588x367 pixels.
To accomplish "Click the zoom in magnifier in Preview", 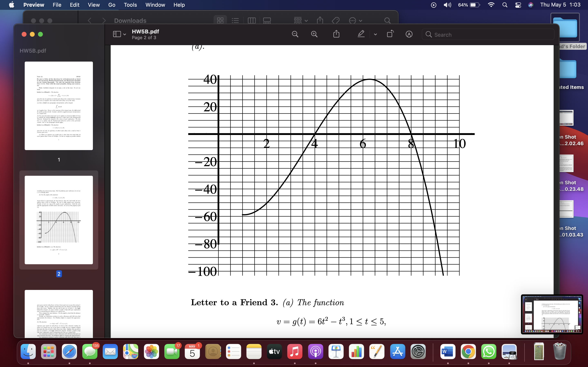I will [x=314, y=34].
